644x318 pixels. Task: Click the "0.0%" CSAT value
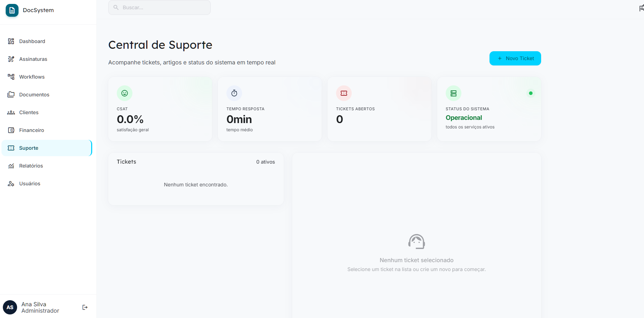coord(130,119)
